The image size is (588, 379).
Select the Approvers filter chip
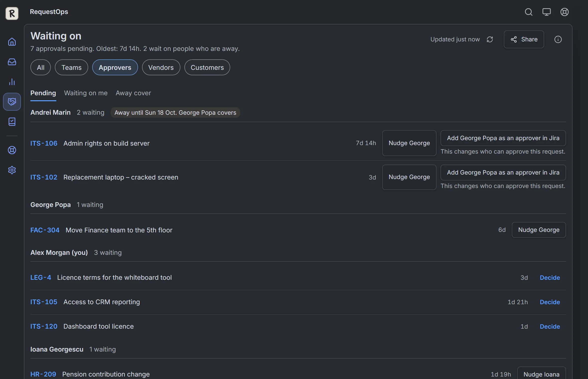coord(115,67)
